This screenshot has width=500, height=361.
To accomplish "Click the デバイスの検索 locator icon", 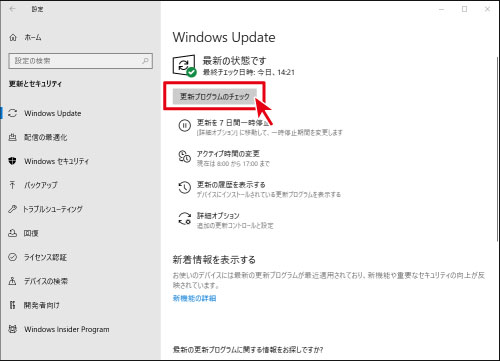I will pyautogui.click(x=13, y=281).
